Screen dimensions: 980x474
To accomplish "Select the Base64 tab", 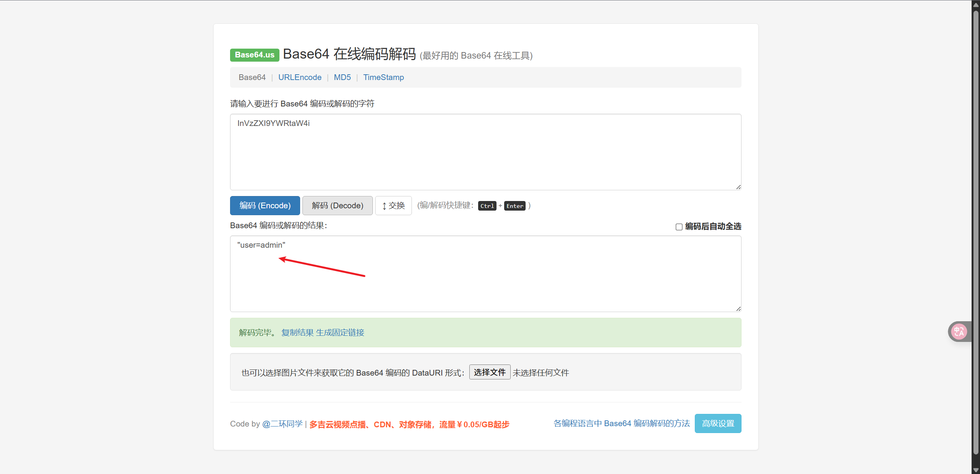I will 252,77.
